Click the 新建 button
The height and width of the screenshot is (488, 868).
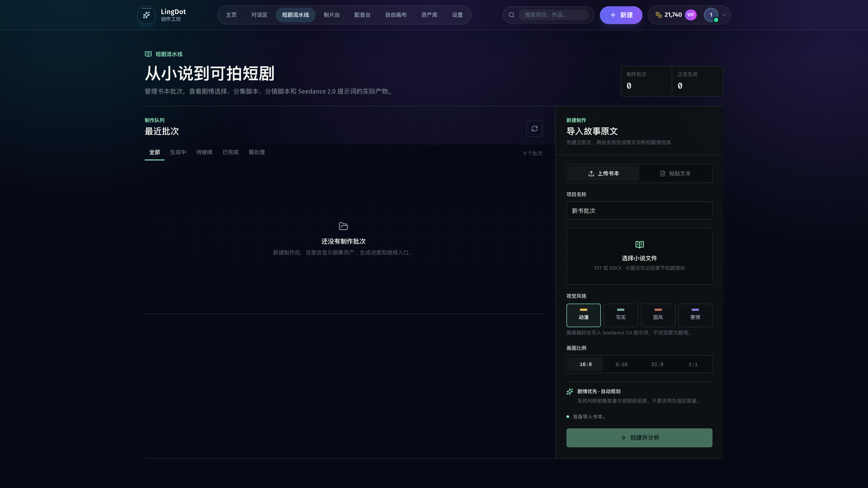[x=621, y=15]
